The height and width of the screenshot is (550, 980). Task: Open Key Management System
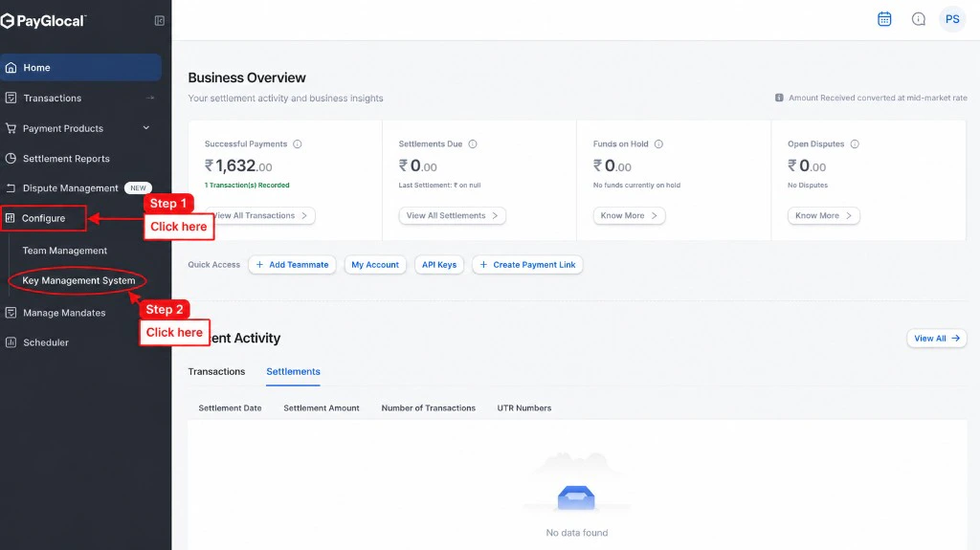(x=78, y=280)
